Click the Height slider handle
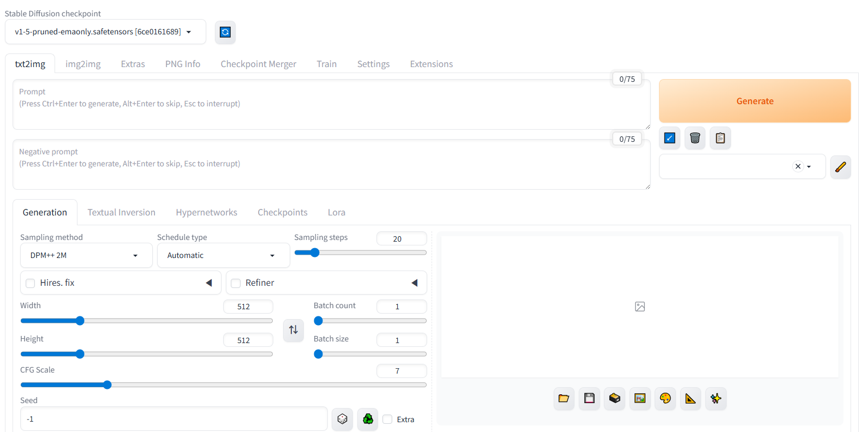Viewport: 868px width, 432px height. coord(80,354)
